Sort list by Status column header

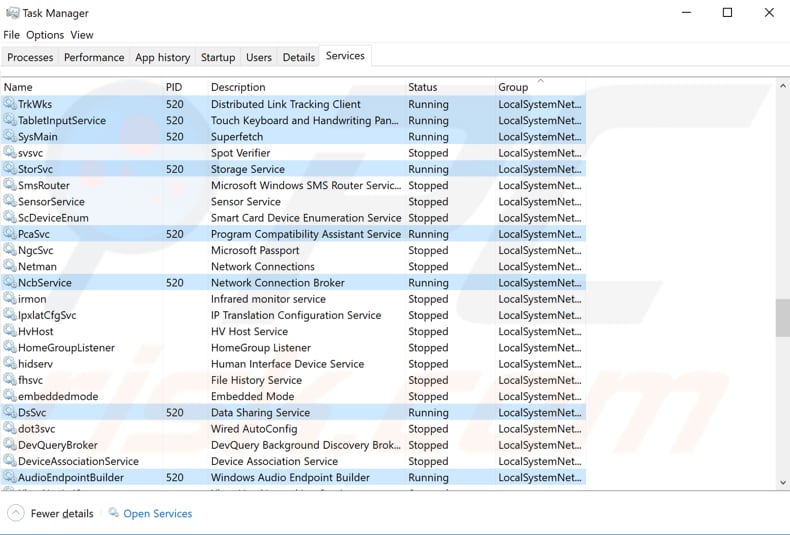point(422,87)
